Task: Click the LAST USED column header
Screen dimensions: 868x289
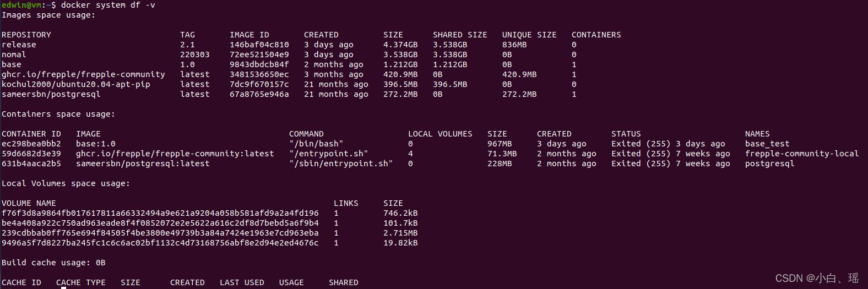Action: point(242,282)
